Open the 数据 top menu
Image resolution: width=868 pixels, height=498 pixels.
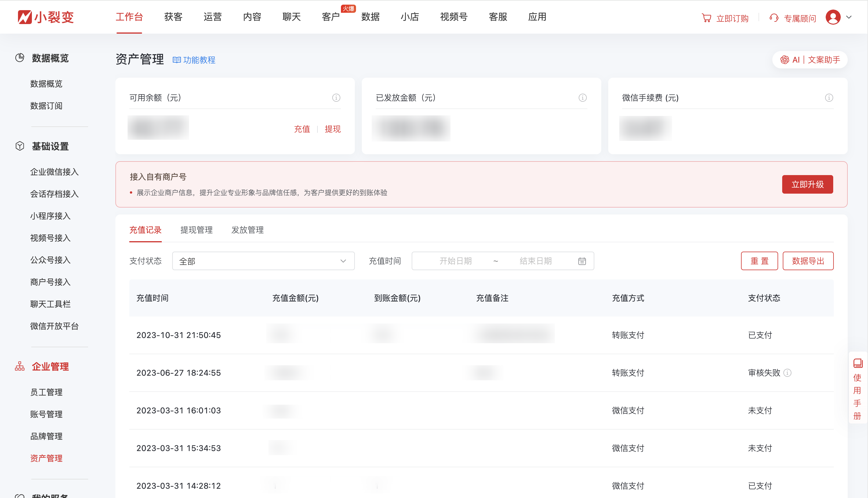coord(371,17)
